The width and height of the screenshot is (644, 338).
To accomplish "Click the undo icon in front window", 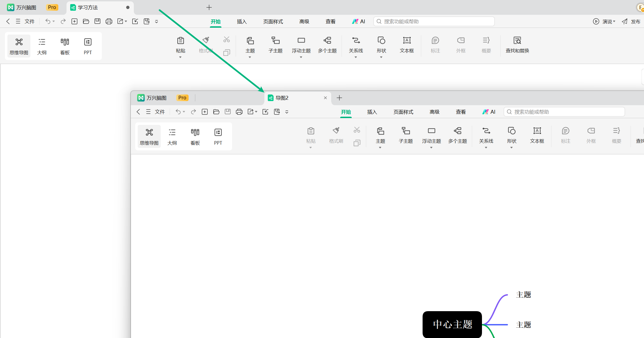I will (x=178, y=112).
